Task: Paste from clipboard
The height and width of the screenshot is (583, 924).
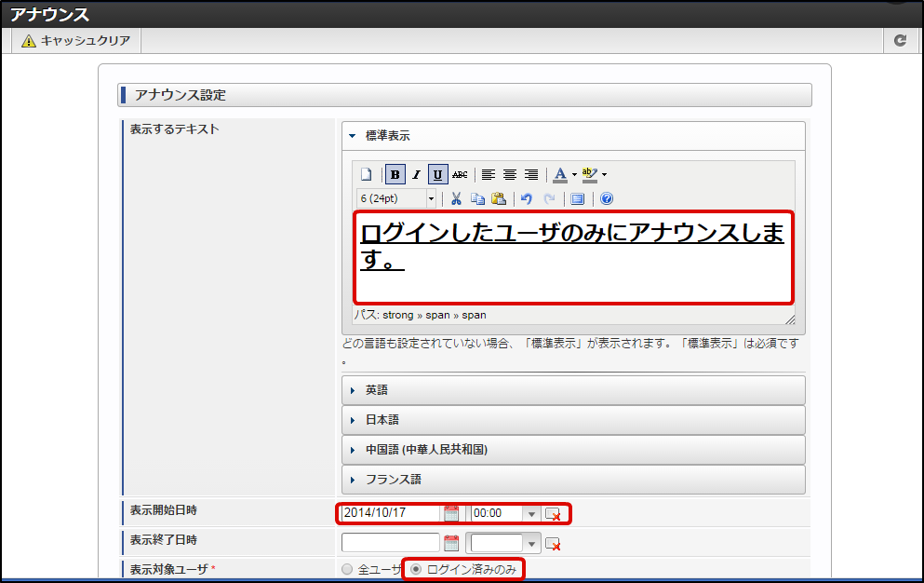Action: (x=499, y=199)
